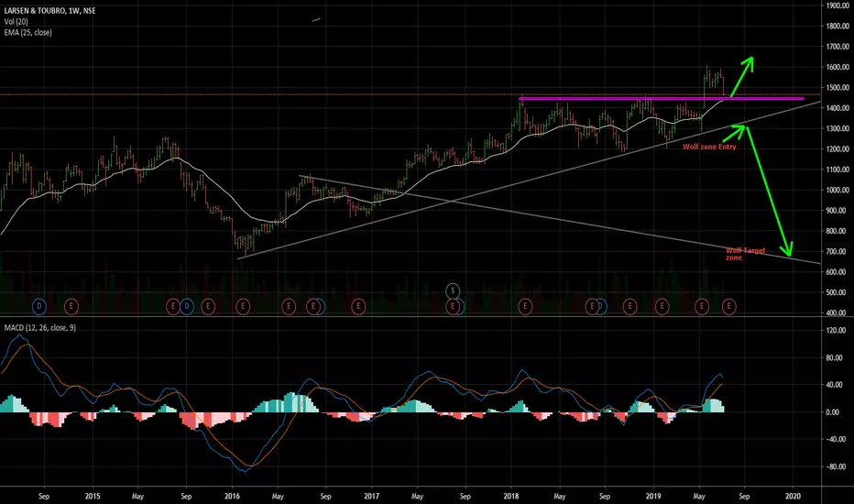
Task: Click the 2015 label on time axis
Action: [93, 496]
